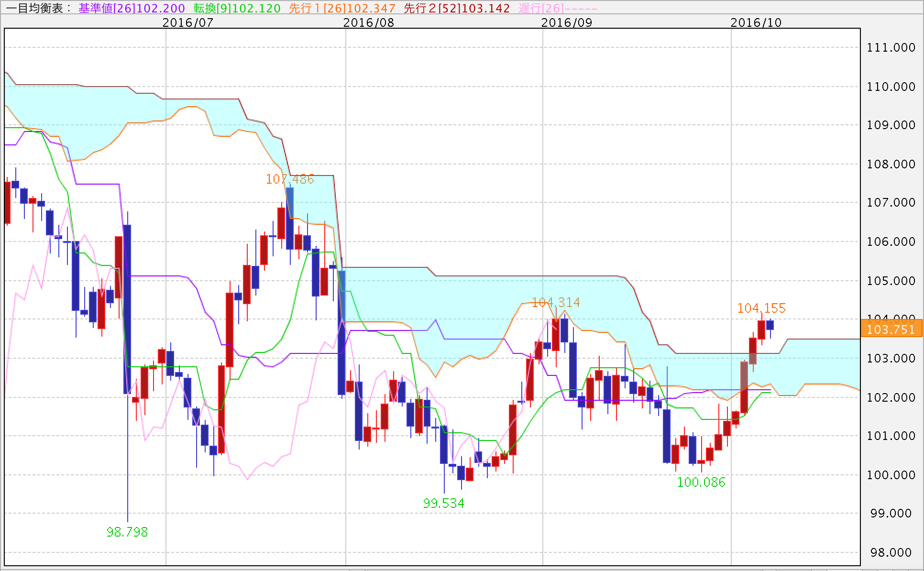This screenshot has height=571, width=924.
Task: Click the 111.000 price axis label
Action: tap(891, 47)
